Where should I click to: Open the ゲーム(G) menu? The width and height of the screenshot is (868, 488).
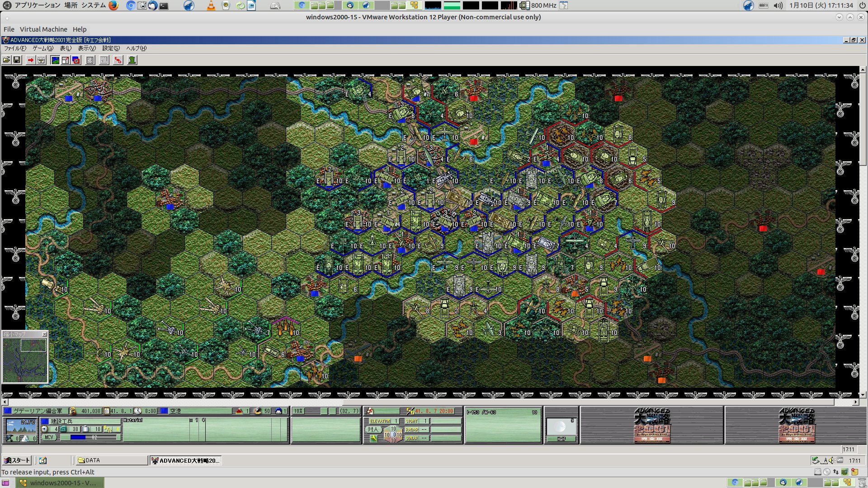tap(43, 48)
